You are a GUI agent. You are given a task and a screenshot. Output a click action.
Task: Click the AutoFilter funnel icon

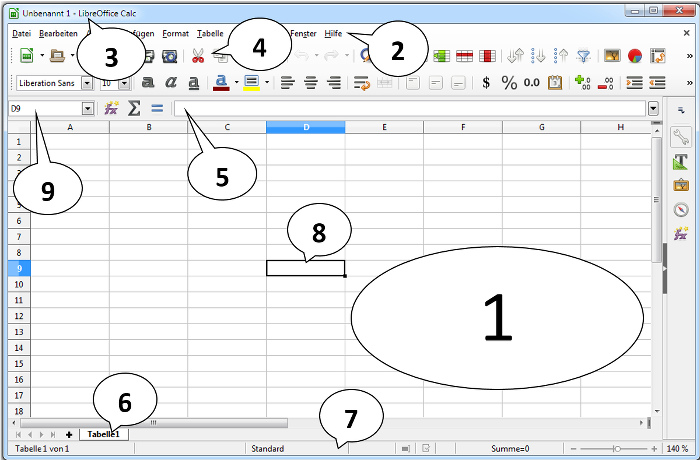pos(584,57)
